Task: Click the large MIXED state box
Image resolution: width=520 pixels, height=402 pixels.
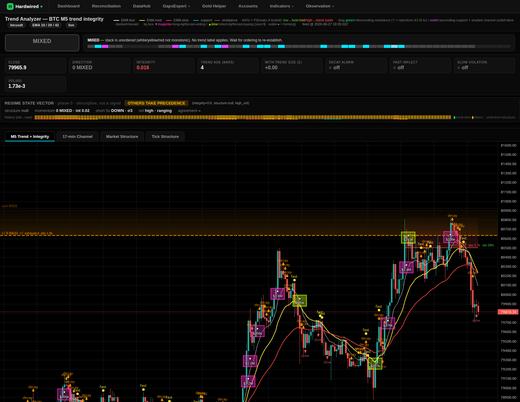Action: (42, 42)
